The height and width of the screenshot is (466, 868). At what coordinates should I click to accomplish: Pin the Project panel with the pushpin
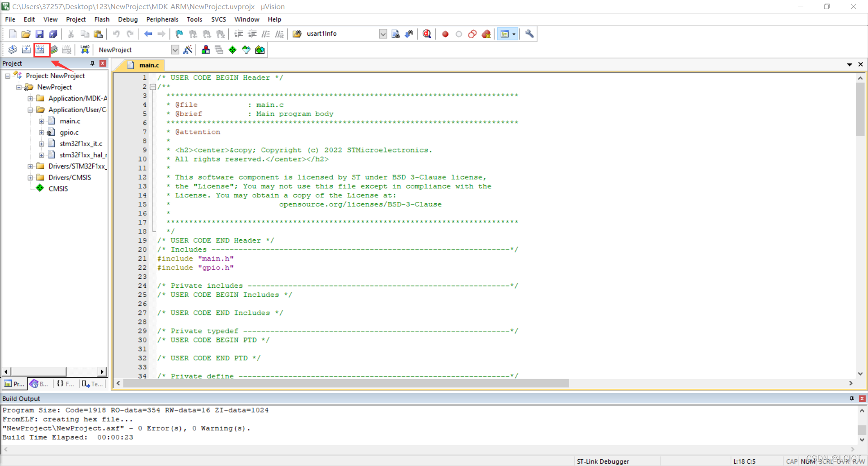92,63
